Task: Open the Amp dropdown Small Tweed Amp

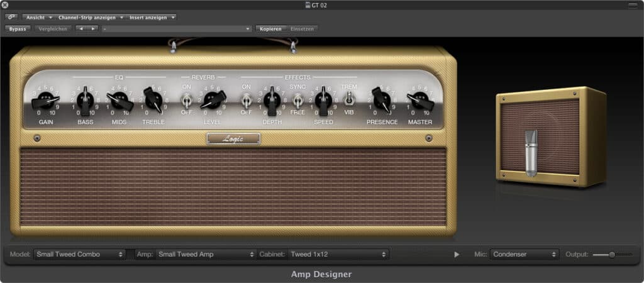Action: point(206,254)
